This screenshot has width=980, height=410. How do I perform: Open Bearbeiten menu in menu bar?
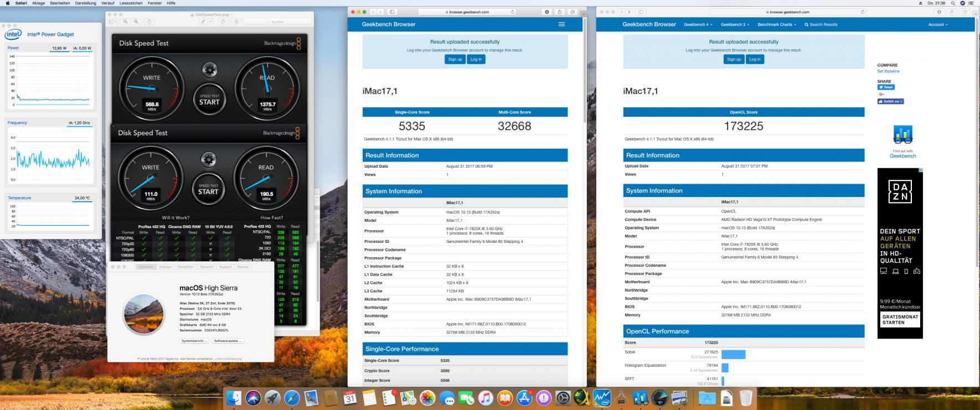coord(60,3)
